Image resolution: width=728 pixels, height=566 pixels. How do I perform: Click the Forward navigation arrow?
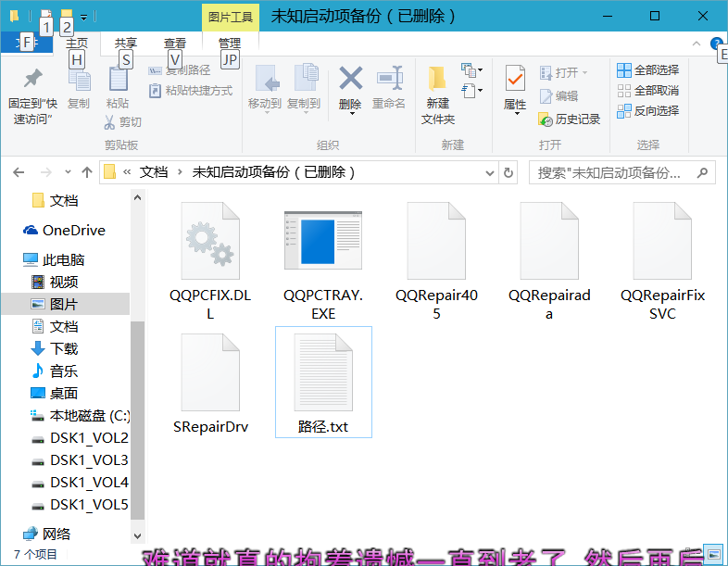[46, 172]
